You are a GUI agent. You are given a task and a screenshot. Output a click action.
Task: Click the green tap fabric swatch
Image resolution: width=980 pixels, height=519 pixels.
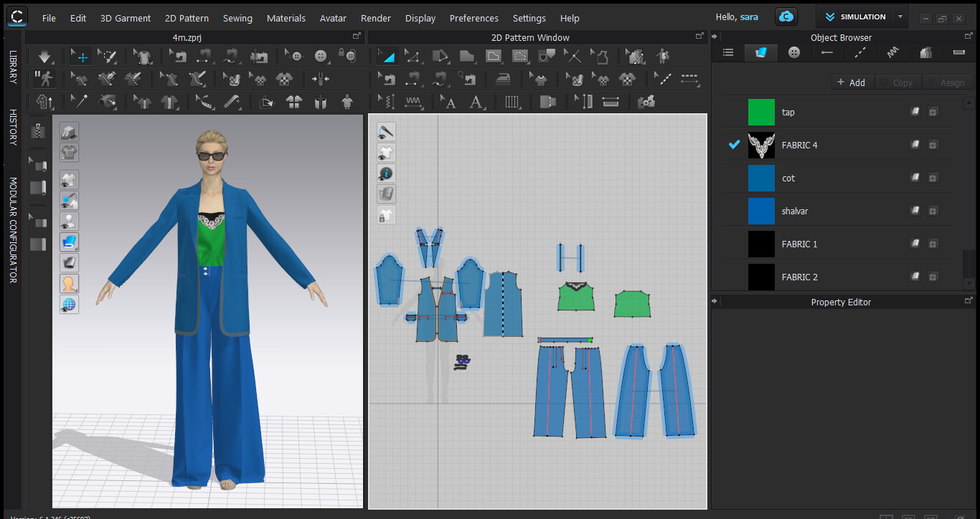pyautogui.click(x=761, y=112)
